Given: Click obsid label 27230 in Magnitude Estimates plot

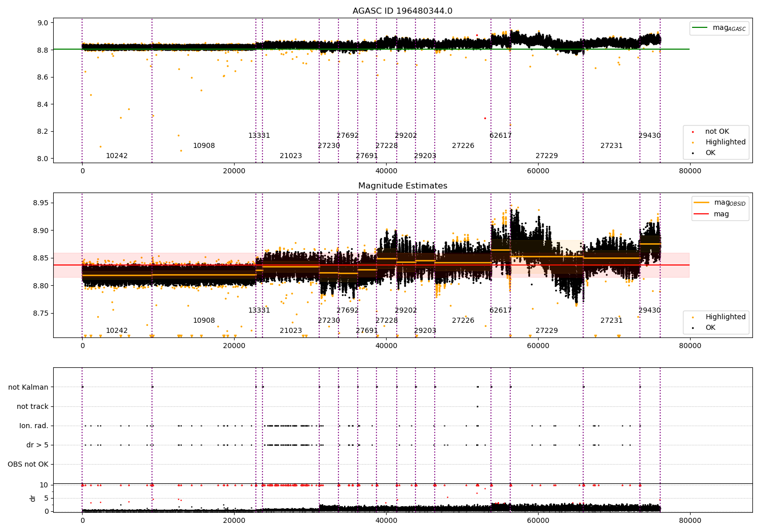Looking at the screenshot, I should pos(329,321).
